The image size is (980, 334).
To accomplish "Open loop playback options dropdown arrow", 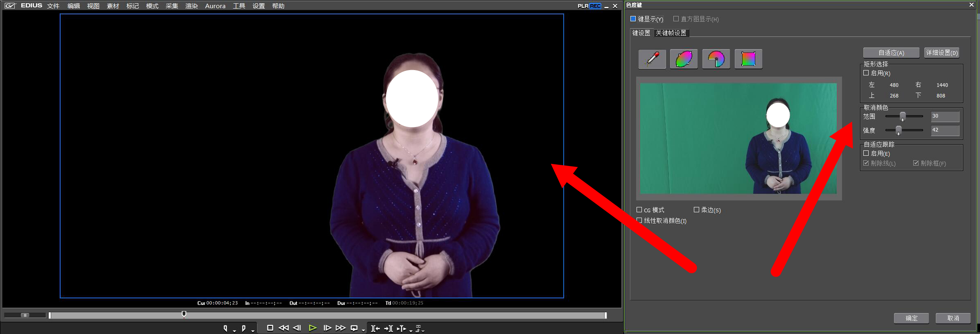I will [363, 330].
